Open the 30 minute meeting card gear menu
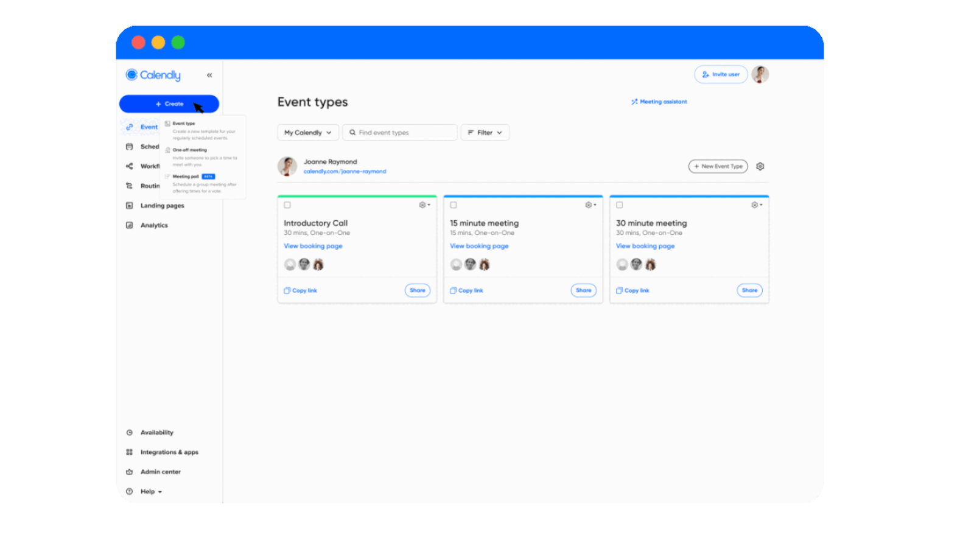Image resolution: width=974 pixels, height=560 pixels. point(757,205)
